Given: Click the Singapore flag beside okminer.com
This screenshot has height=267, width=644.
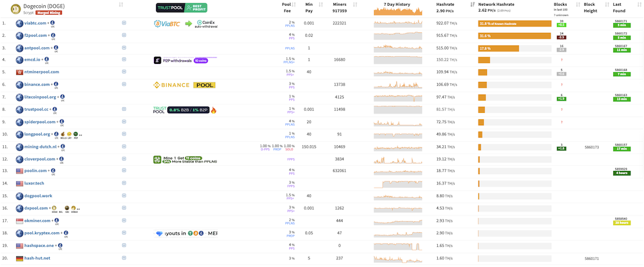Looking at the screenshot, I should point(19,221).
